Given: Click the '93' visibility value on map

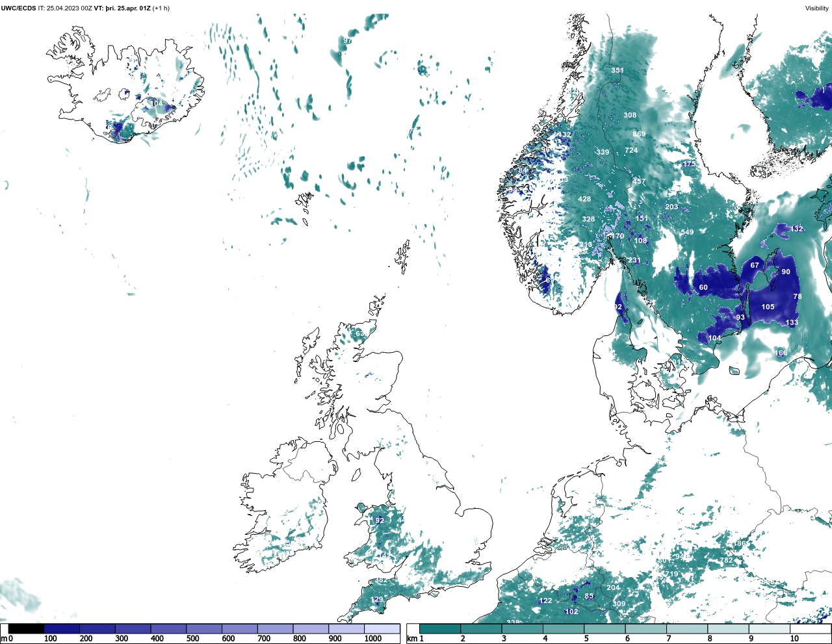Looking at the screenshot, I should click(740, 317).
